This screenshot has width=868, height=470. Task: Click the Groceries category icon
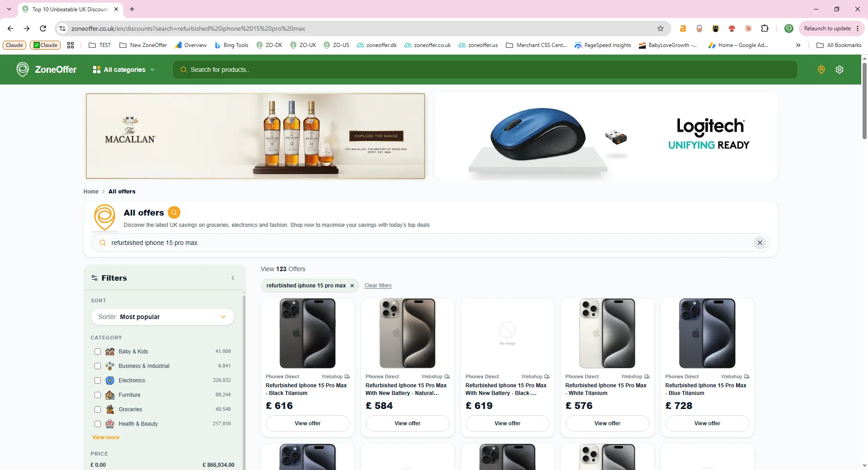click(x=110, y=409)
